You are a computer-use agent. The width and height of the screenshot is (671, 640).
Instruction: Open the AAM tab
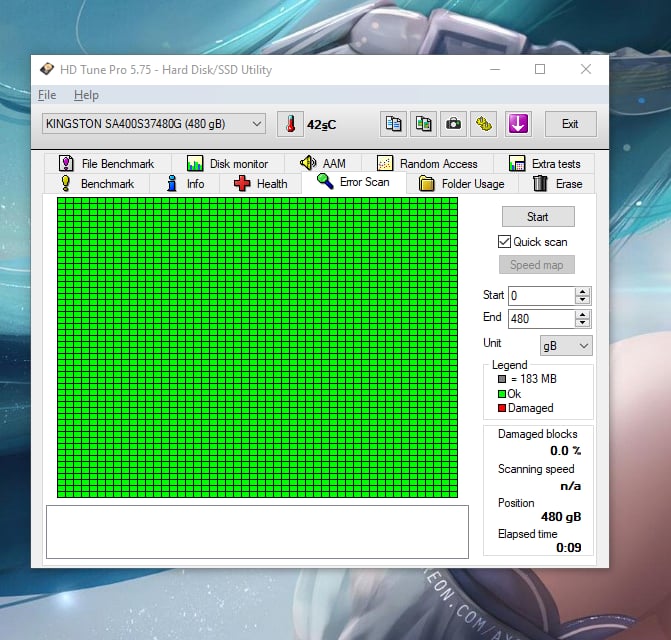[323, 163]
